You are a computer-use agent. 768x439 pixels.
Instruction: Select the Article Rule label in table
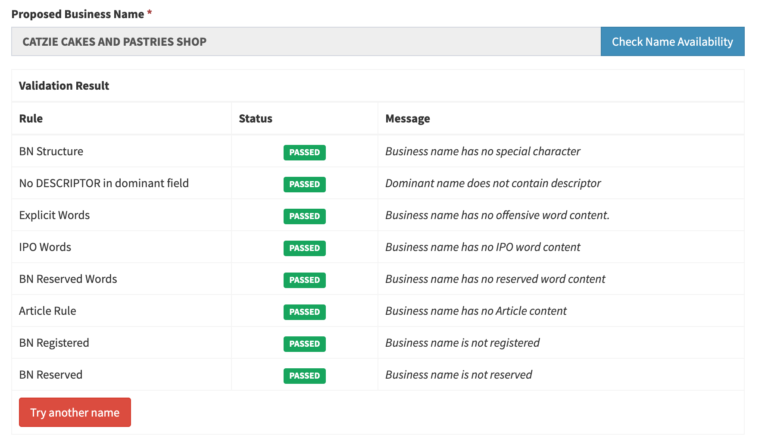47,311
